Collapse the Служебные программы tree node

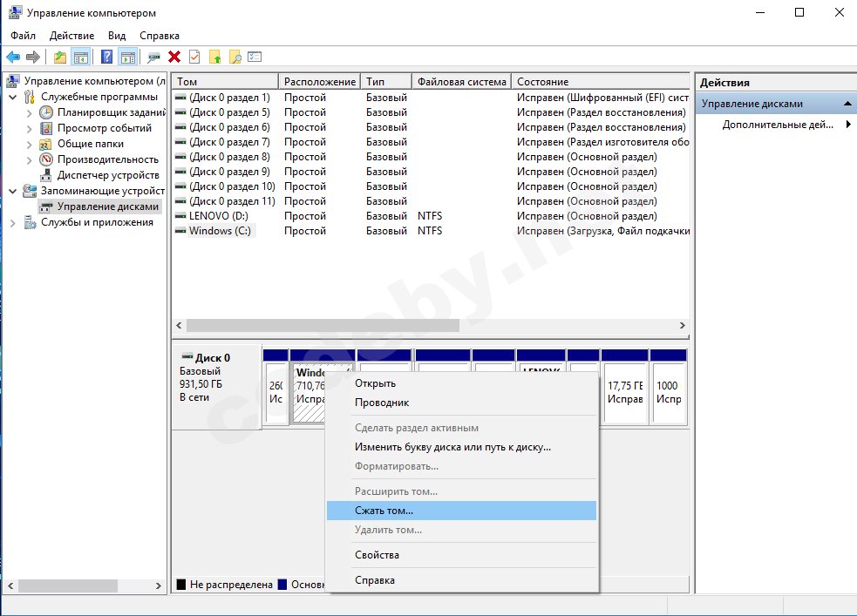point(13,97)
